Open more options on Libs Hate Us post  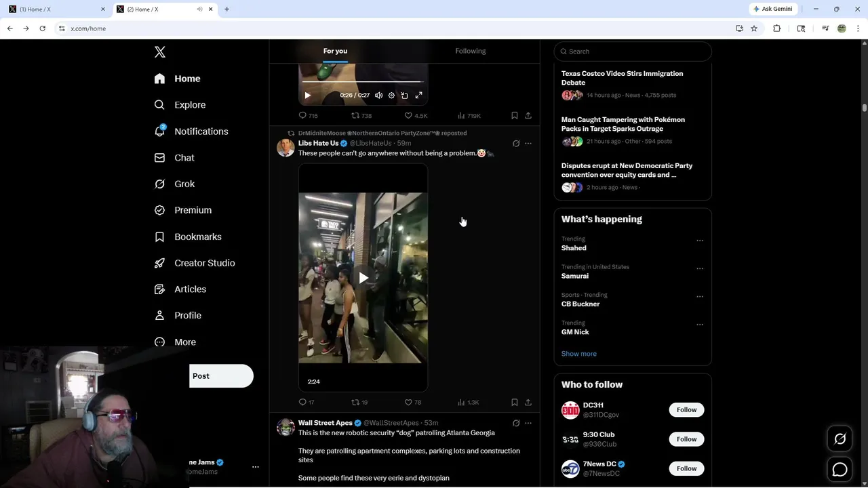(x=528, y=144)
